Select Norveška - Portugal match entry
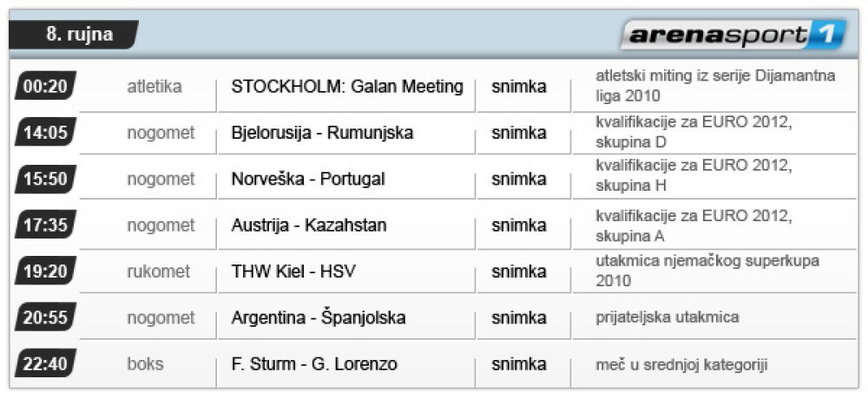This screenshot has width=868, height=399. [308, 180]
